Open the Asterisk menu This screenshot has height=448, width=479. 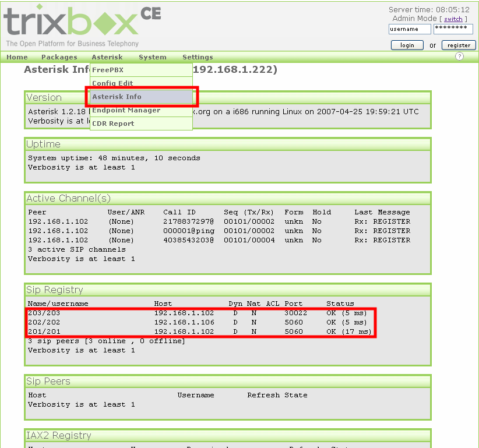point(107,57)
